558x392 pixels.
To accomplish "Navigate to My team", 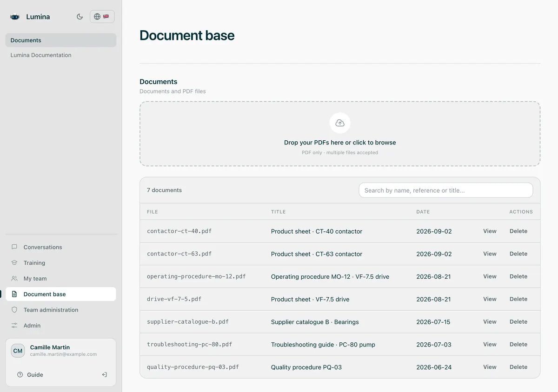I will tap(61, 279).
